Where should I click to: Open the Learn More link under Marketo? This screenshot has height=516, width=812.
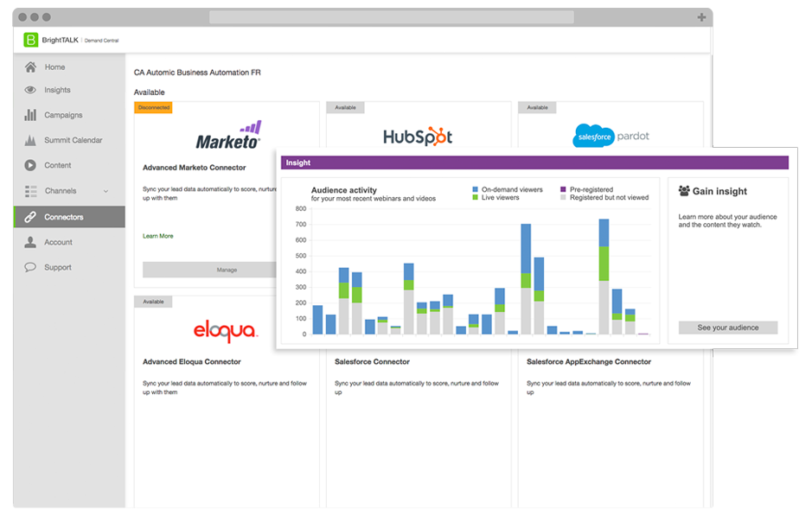(x=158, y=235)
